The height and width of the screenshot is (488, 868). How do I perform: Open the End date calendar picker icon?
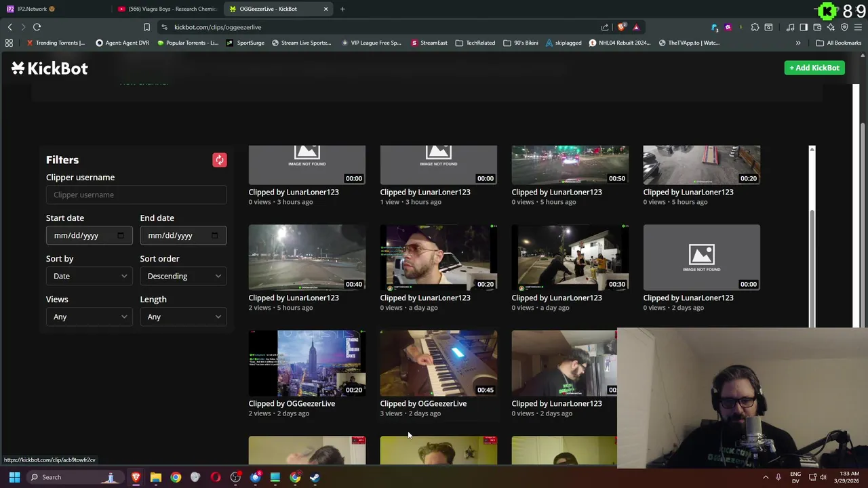[x=215, y=235]
